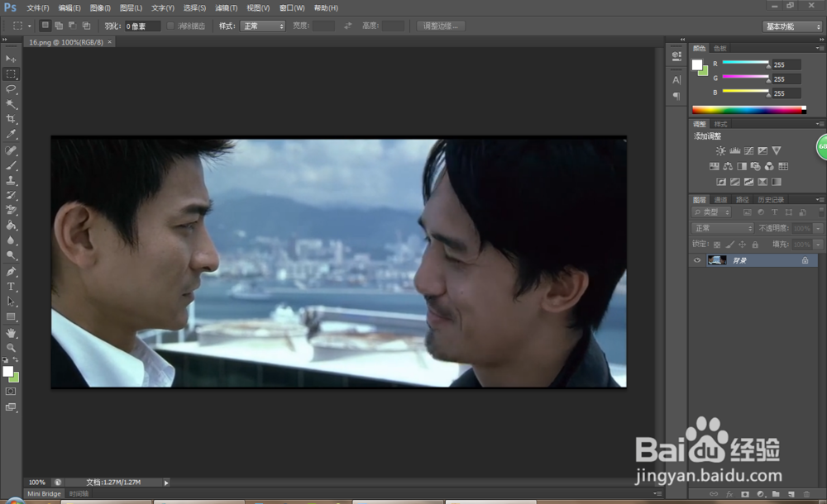Add an Exposure adjustment
The height and width of the screenshot is (504, 827).
[762, 150]
